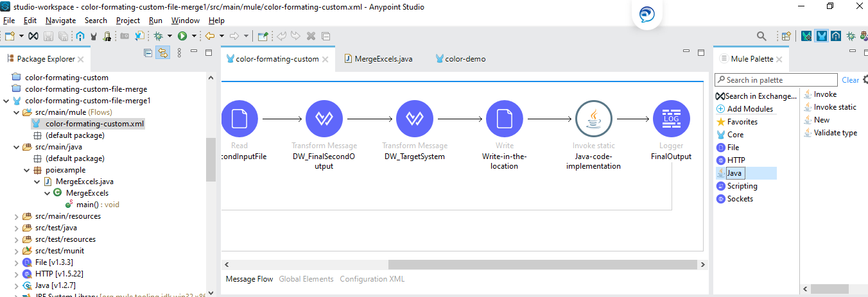Open the Navigate menu
Viewport: 868px width, 297px height.
pyautogui.click(x=60, y=21)
